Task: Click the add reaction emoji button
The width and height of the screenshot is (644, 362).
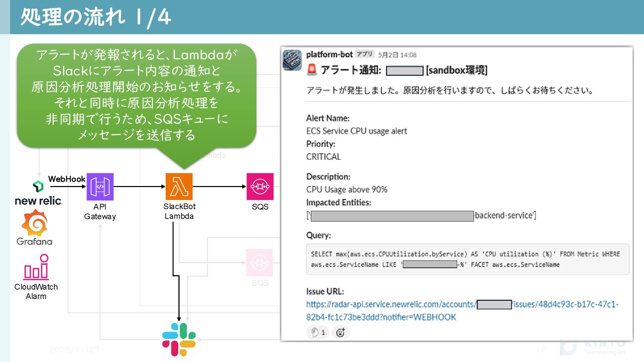Action: coord(340,333)
